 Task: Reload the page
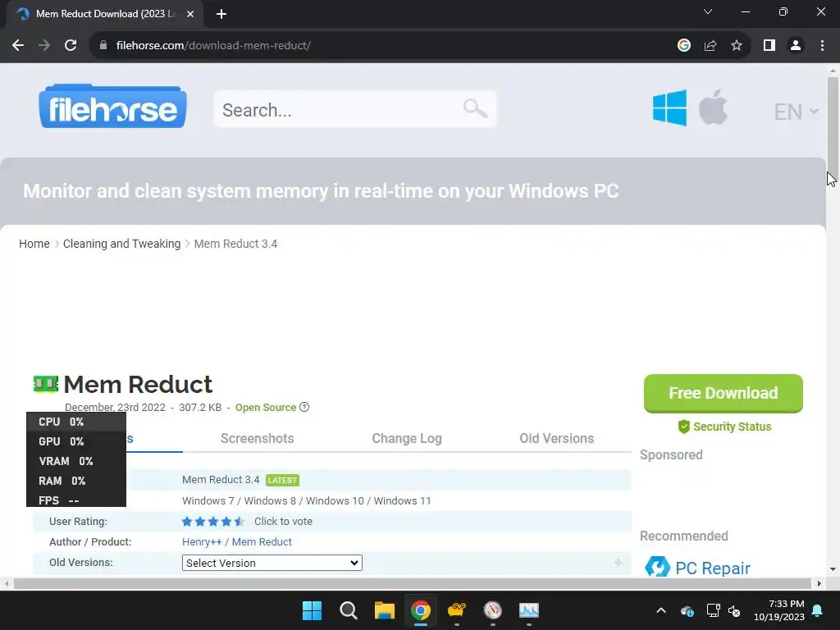(71, 45)
